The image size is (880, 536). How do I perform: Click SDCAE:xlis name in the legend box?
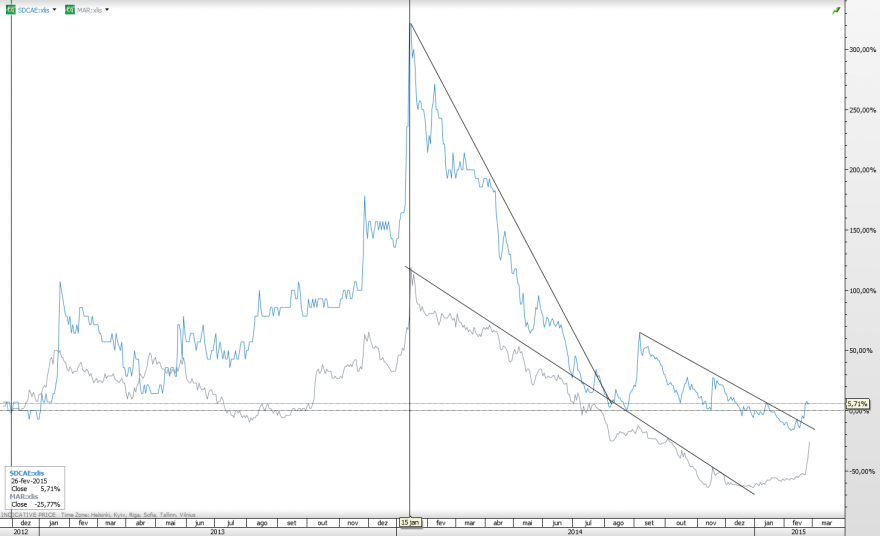[26, 473]
